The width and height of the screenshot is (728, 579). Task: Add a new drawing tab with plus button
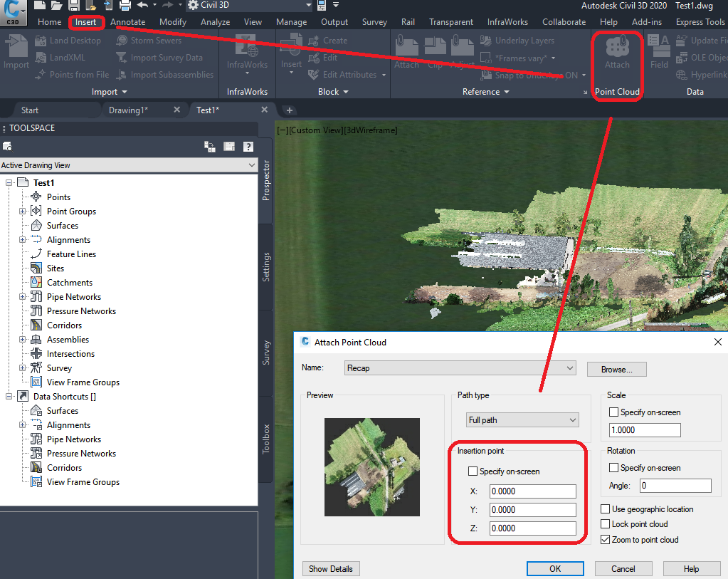coord(289,110)
